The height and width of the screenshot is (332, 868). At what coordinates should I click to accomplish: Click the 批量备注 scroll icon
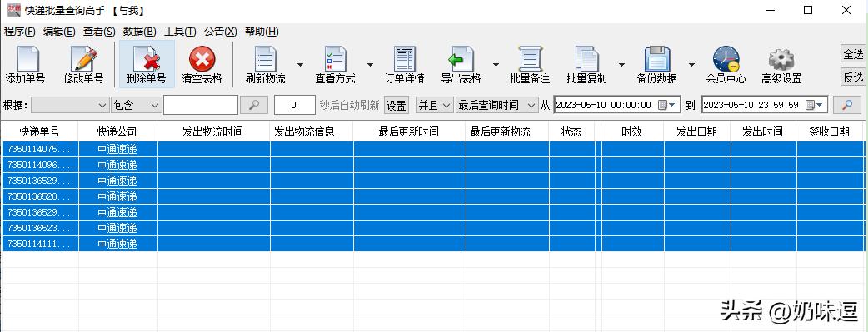click(530, 58)
